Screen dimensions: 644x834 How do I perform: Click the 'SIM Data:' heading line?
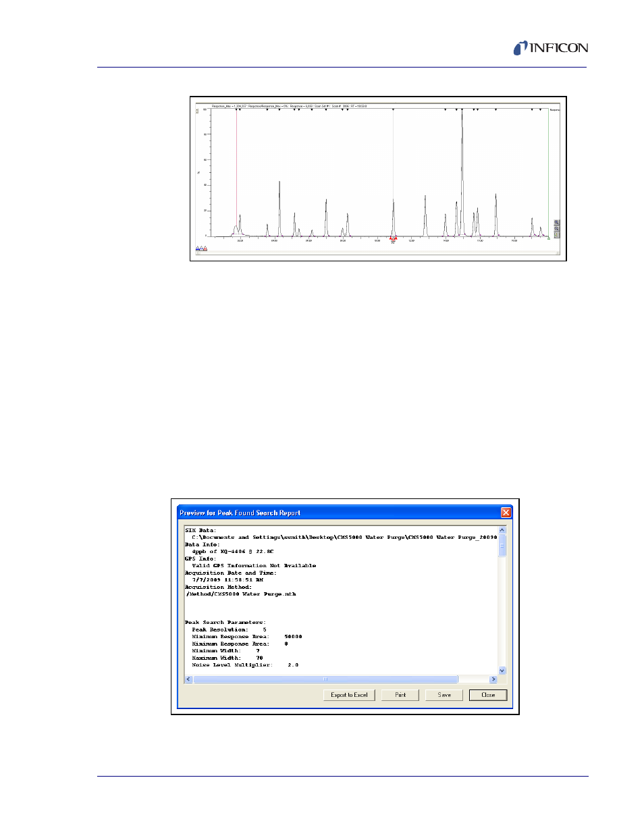coord(200,530)
